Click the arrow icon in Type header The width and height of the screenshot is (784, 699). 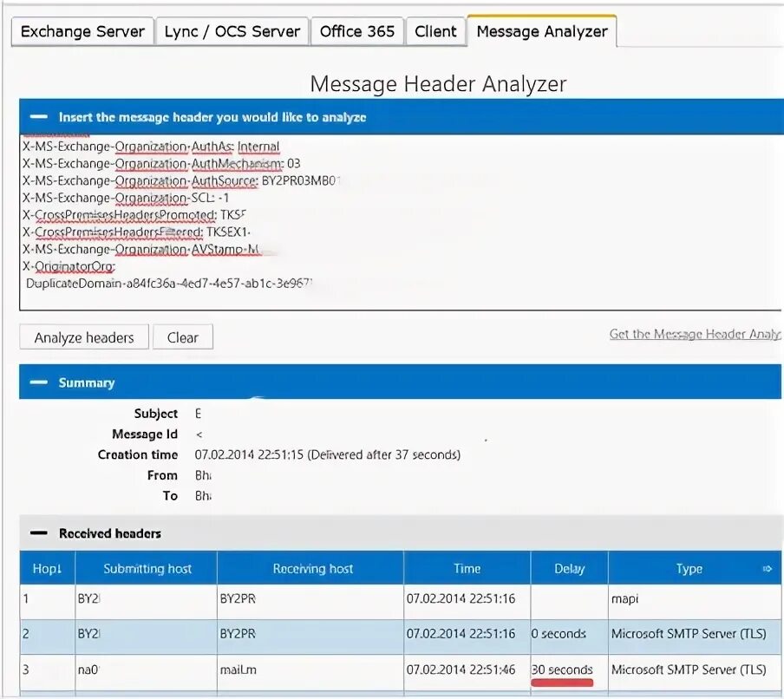pos(767,569)
